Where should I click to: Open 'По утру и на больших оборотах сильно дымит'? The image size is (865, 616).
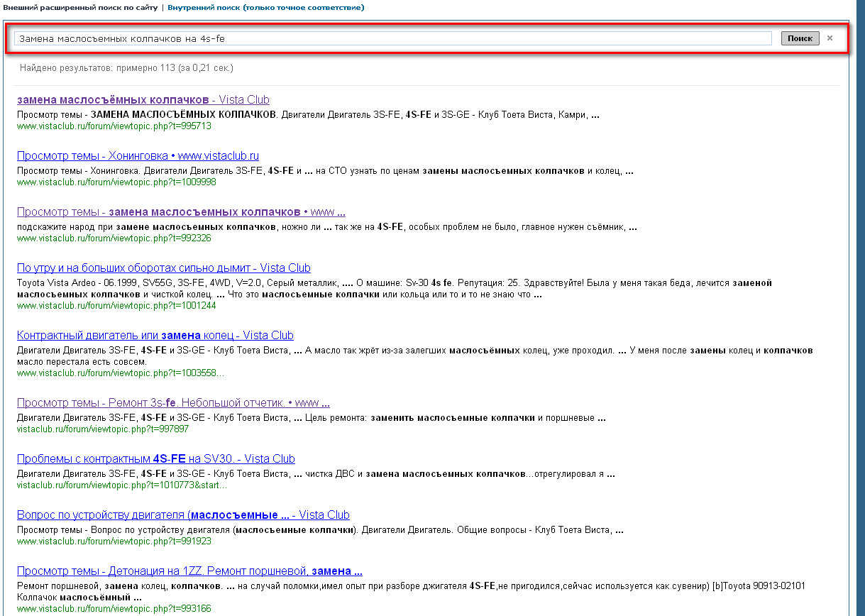pyautogui.click(x=163, y=268)
